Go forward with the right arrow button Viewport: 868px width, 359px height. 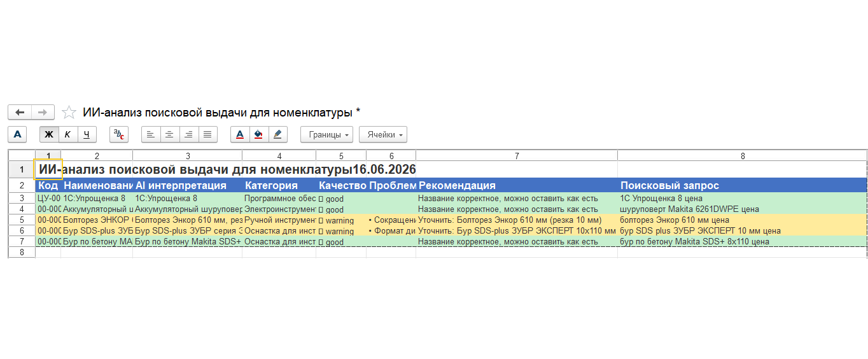coord(42,112)
